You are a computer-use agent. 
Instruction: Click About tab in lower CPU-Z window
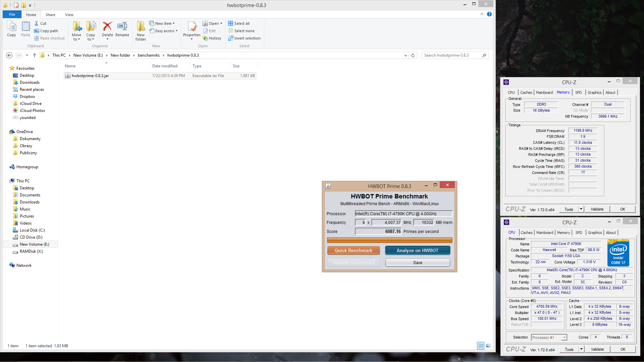coord(611,233)
